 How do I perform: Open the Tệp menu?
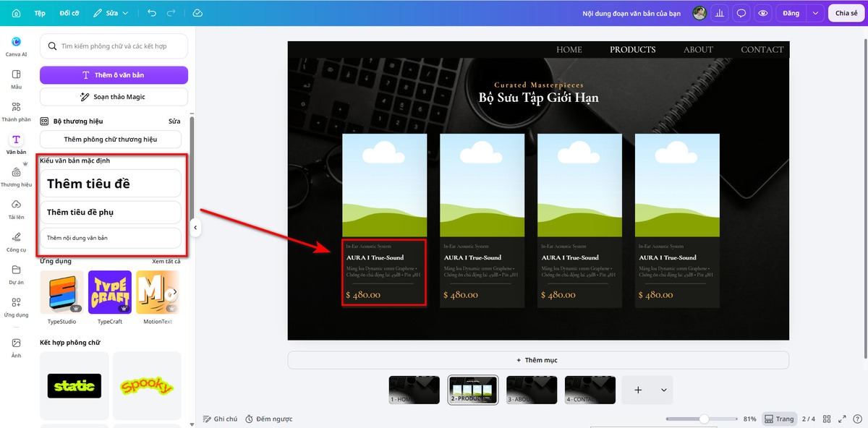40,13
